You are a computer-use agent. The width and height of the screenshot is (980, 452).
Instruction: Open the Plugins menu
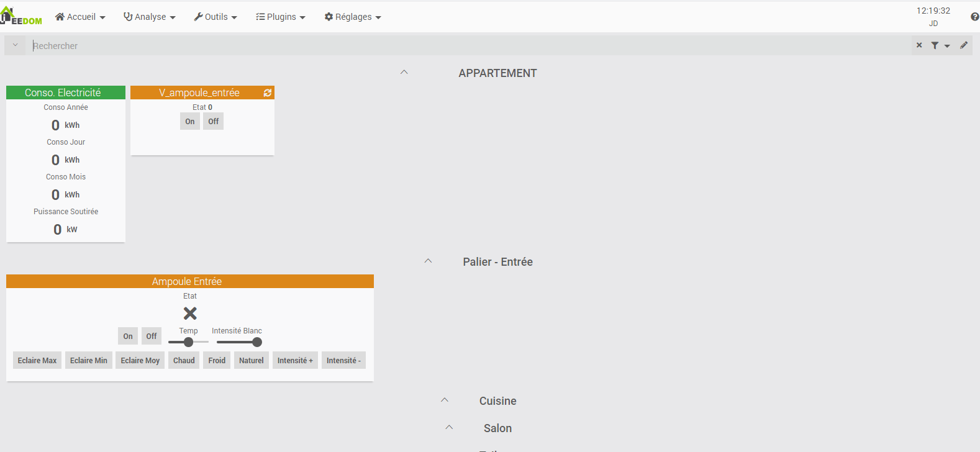(281, 17)
